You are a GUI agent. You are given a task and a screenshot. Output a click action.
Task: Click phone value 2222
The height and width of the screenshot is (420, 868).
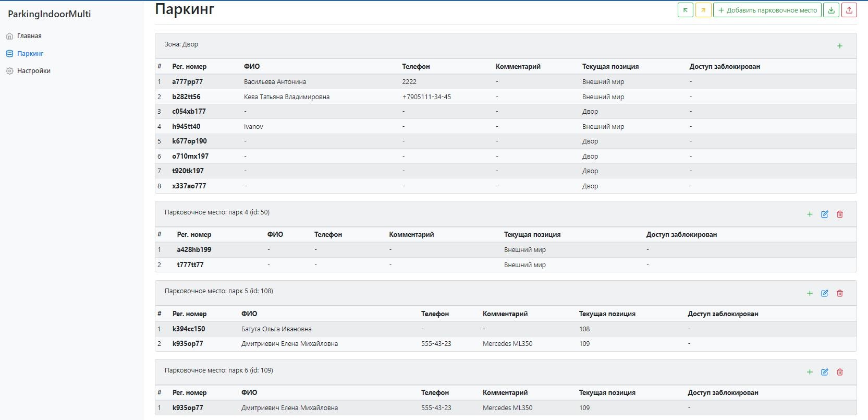coord(409,82)
